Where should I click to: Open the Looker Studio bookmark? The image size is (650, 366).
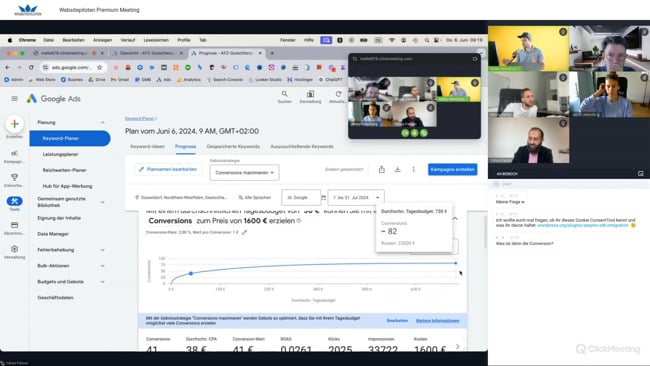[x=265, y=80]
